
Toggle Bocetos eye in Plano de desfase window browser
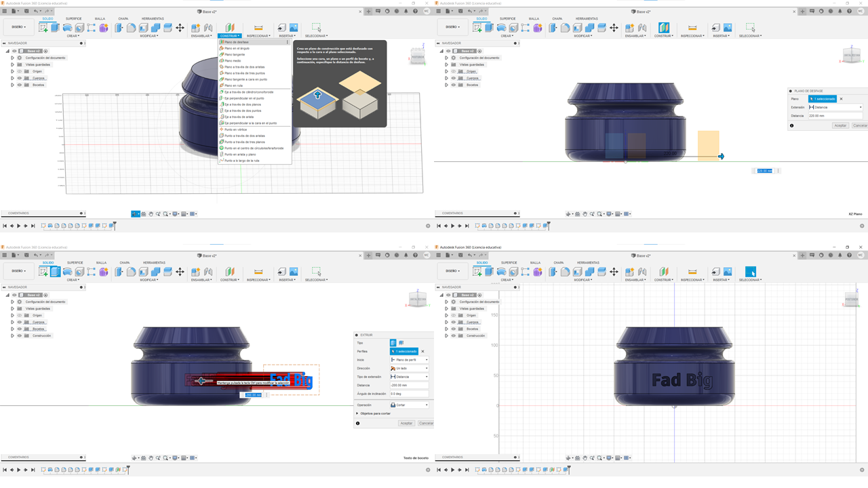(453, 85)
